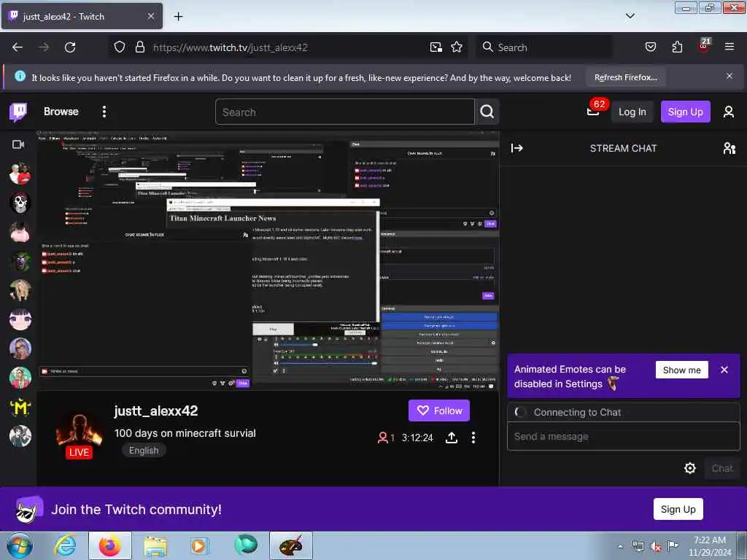Open the Windows Start button
The width and height of the screenshot is (747, 560).
[20, 545]
